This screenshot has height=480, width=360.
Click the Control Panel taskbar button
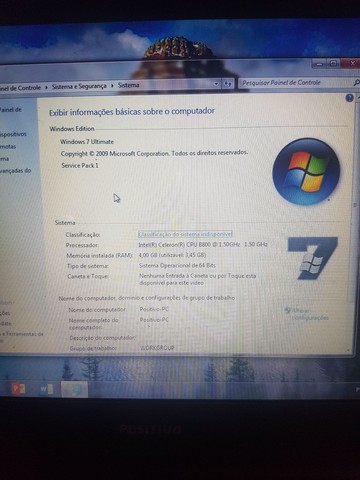click(74, 389)
